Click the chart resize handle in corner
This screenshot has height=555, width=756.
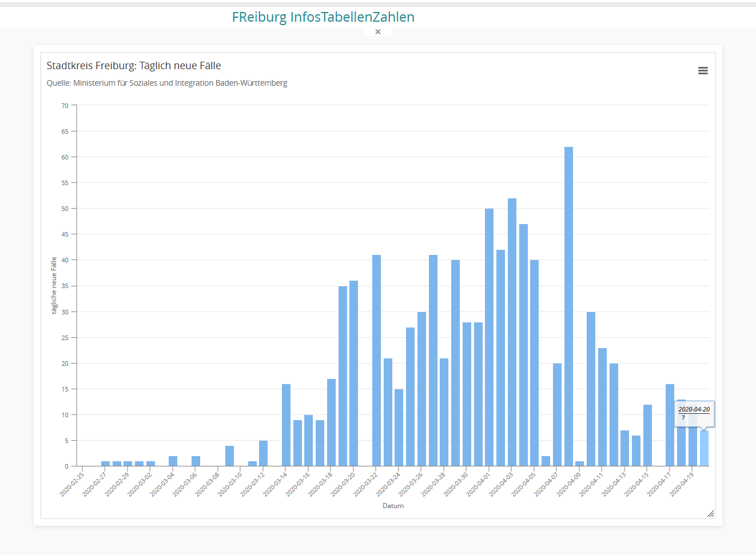pyautogui.click(x=710, y=513)
